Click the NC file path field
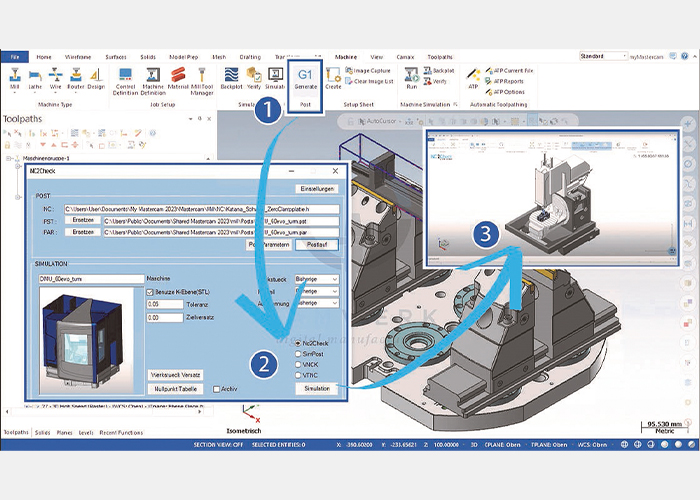The image size is (700, 500). [x=201, y=208]
